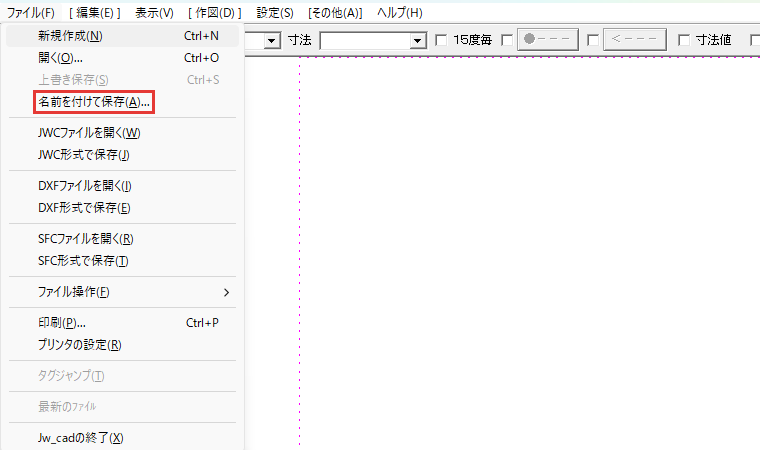Click the <--- arrow style button

coord(634,39)
